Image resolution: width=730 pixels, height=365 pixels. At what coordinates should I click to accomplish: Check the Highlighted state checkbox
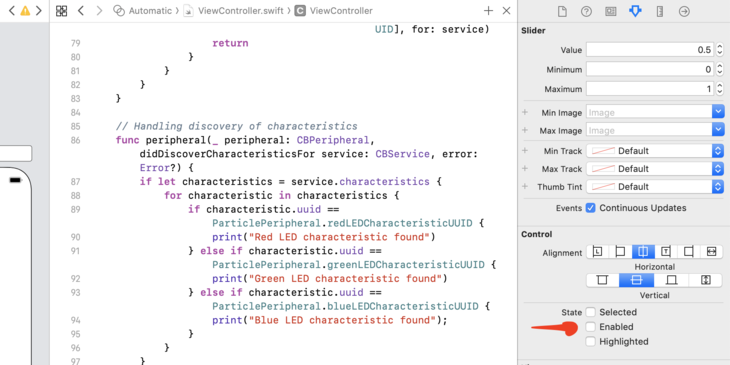click(x=590, y=342)
